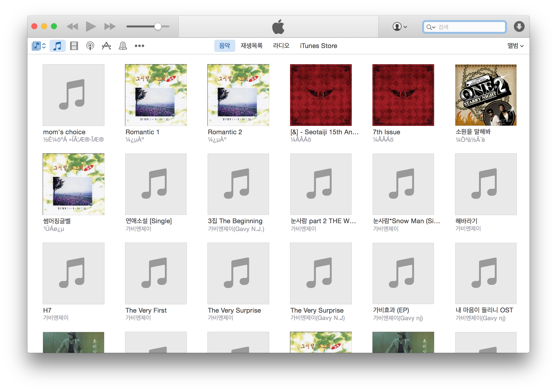Open the media library picker dropdown
Viewport: 557px width, 392px height.
pyautogui.click(x=39, y=46)
